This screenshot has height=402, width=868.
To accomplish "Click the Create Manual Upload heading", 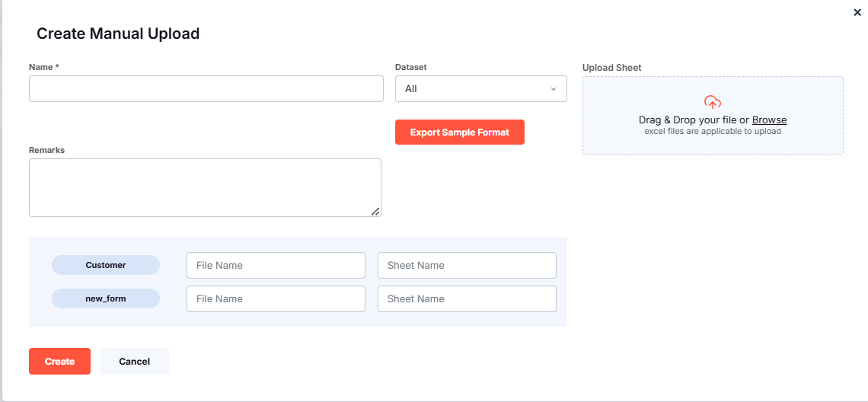I will (118, 33).
